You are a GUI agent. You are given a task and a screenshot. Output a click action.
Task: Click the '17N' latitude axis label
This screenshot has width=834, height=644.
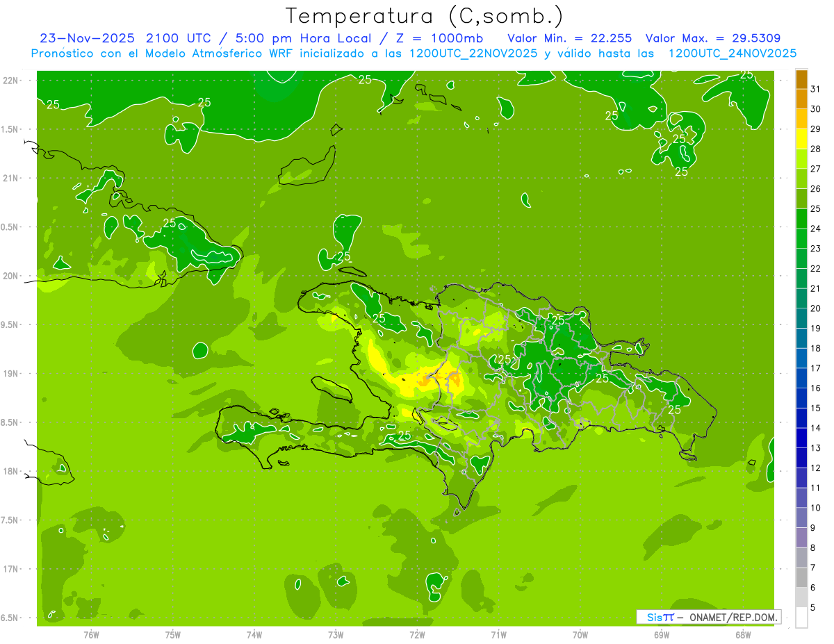point(10,569)
